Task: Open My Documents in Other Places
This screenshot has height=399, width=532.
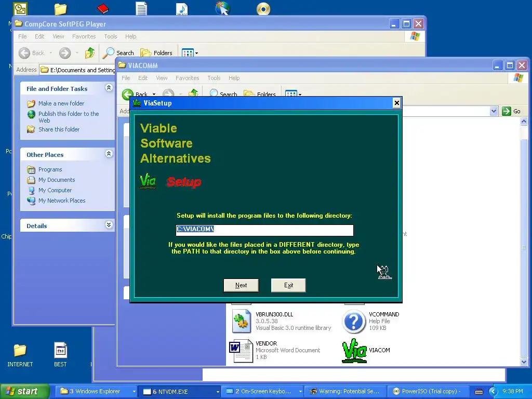Action: 56,180
